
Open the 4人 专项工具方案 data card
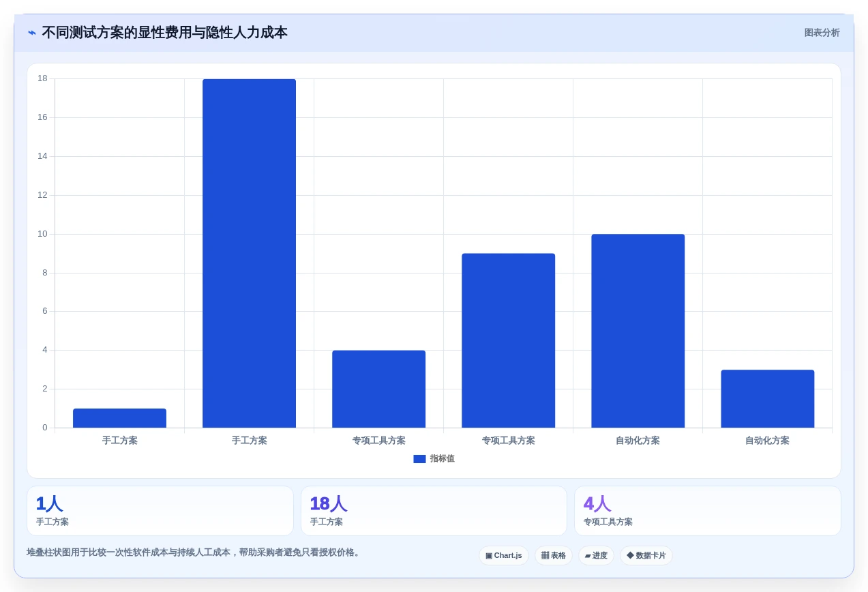708,511
